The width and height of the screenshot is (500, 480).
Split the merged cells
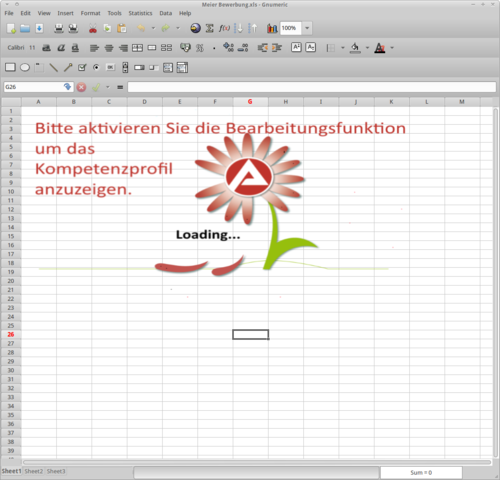[166, 48]
